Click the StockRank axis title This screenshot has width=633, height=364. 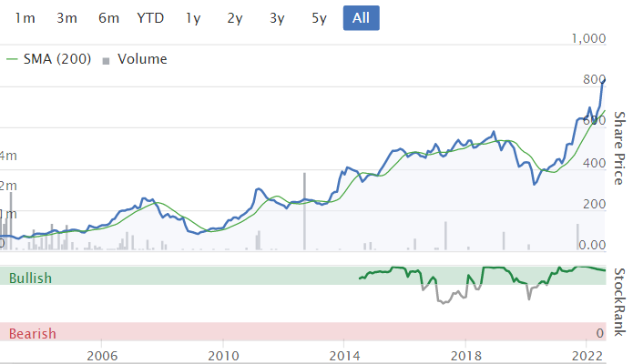point(619,302)
